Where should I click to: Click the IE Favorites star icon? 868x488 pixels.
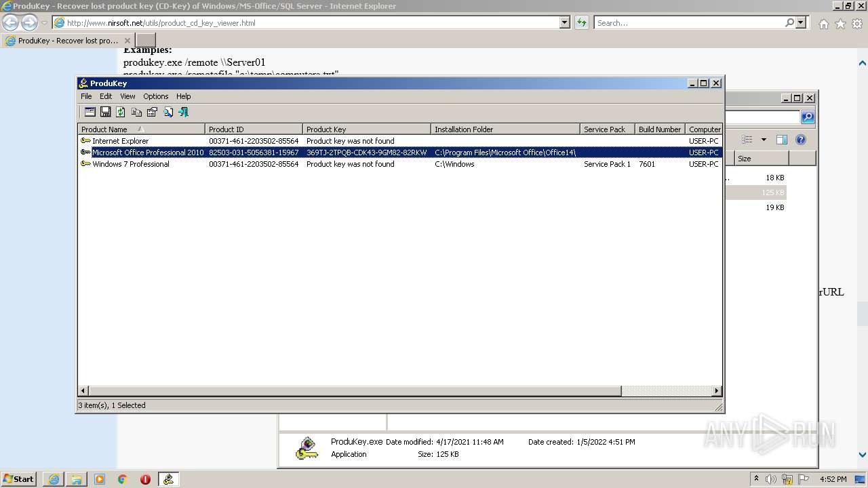pos(840,24)
